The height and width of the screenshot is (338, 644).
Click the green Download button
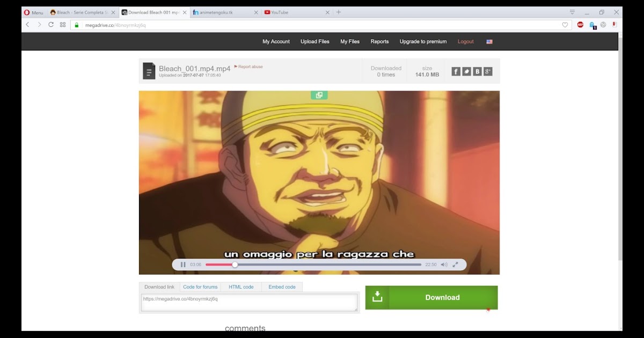(x=431, y=297)
